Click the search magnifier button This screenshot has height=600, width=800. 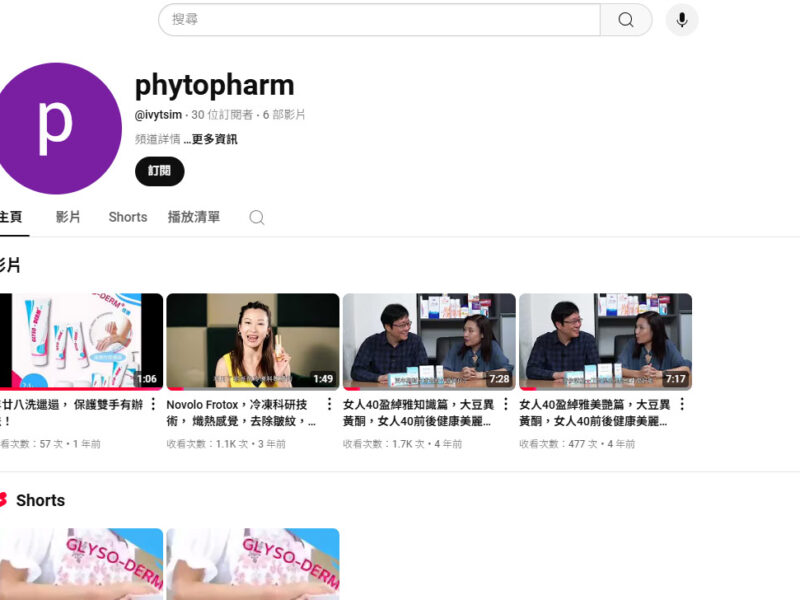[x=626, y=20]
